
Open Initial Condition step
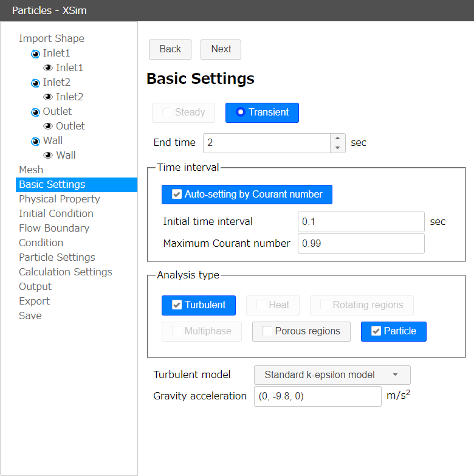click(56, 213)
